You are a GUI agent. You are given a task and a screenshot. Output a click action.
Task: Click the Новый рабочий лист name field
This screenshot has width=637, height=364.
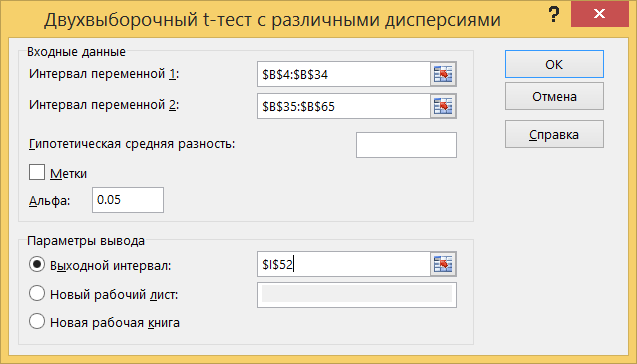click(357, 295)
